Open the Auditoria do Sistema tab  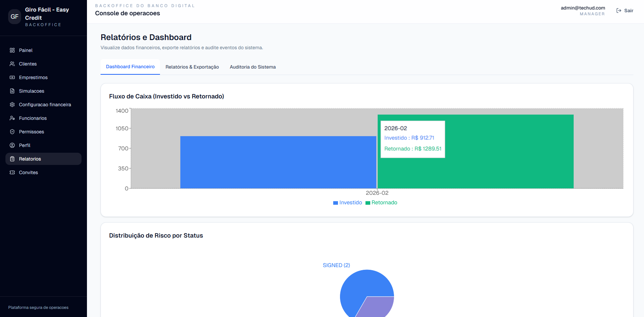(x=253, y=67)
